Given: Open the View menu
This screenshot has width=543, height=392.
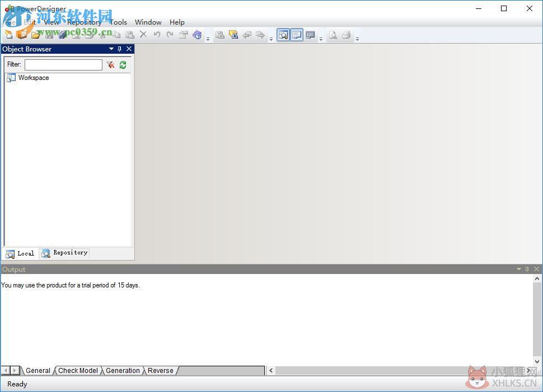Looking at the screenshot, I should (x=52, y=22).
